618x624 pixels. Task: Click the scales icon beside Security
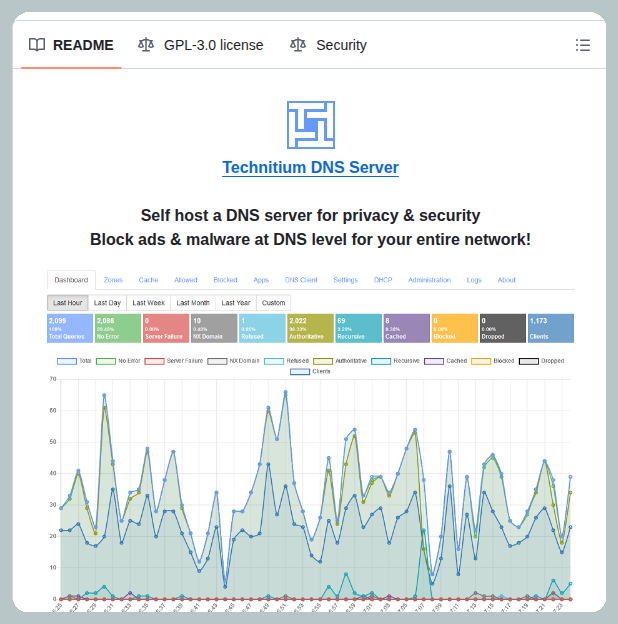298,45
